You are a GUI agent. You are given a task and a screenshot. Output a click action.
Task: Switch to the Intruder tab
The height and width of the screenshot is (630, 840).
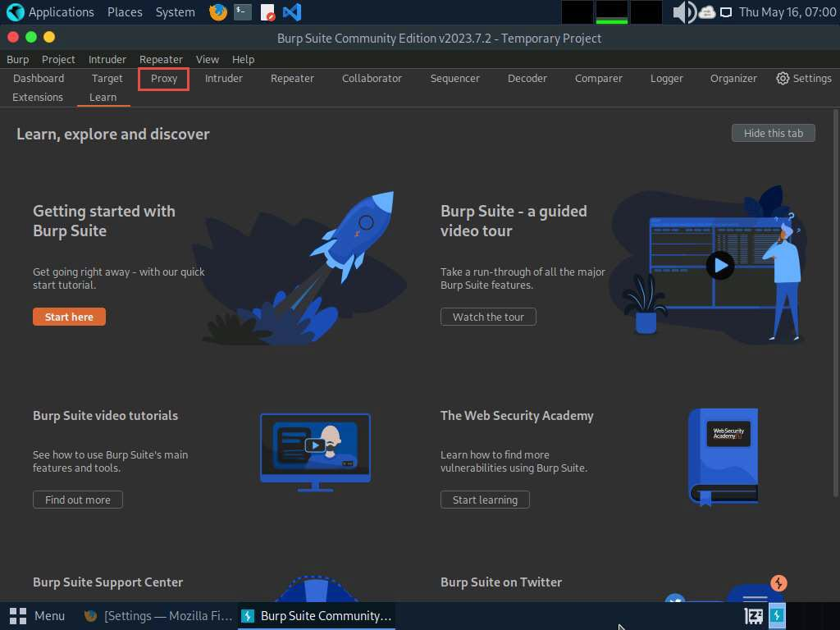[x=224, y=79]
